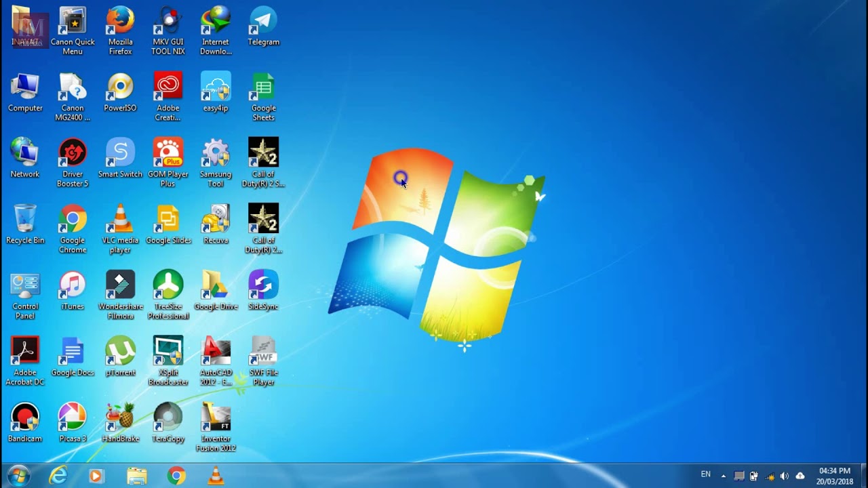The image size is (868, 488).
Task: Open the Telegram desktop shortcut
Action: [263, 26]
